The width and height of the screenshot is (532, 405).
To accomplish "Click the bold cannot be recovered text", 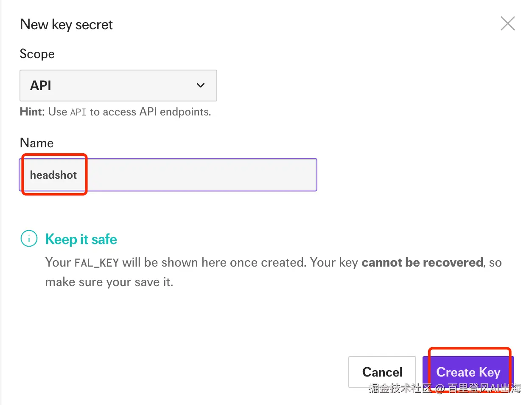I will (422, 262).
